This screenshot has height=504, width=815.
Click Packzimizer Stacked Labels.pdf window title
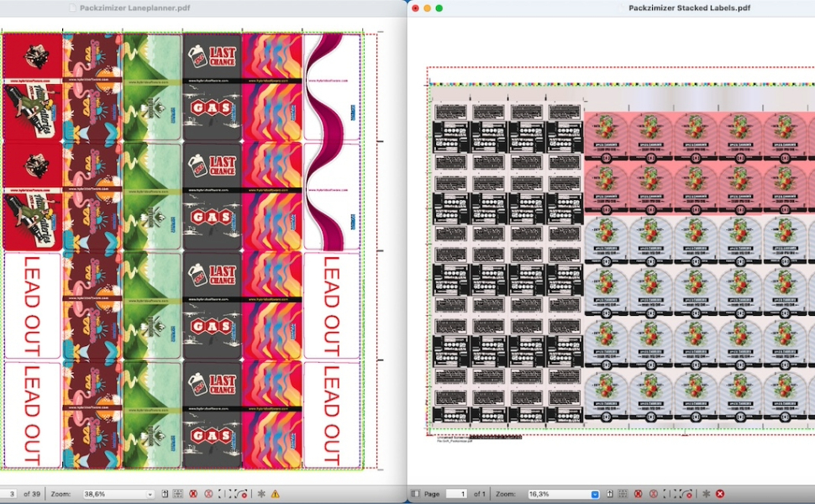click(x=689, y=8)
